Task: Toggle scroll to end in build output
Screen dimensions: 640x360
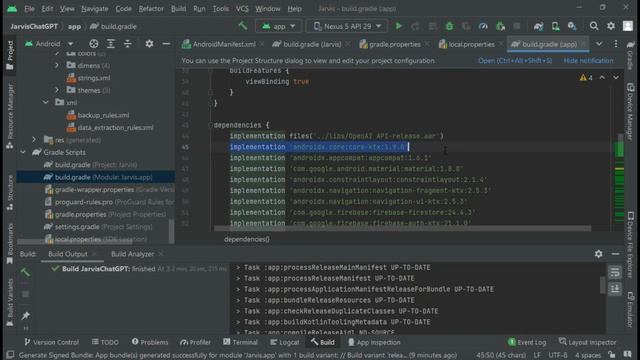Action: pyautogui.click(x=615, y=289)
